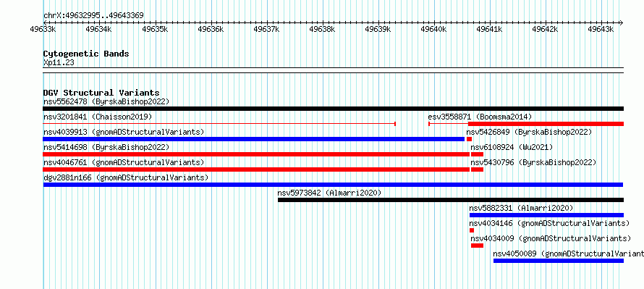Click the tiny red nsv4034146 variant block
The width and height of the screenshot is (644, 289).
click(472, 230)
